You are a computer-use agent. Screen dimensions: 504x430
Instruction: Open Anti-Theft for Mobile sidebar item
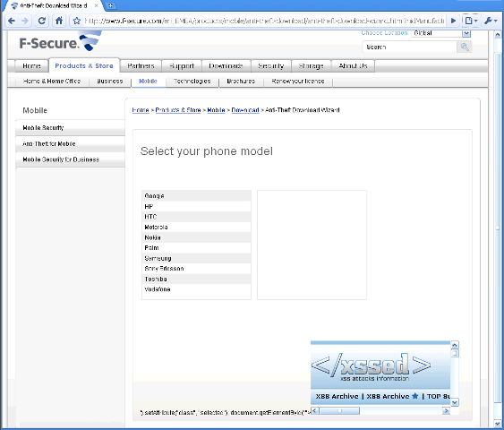click(70, 143)
